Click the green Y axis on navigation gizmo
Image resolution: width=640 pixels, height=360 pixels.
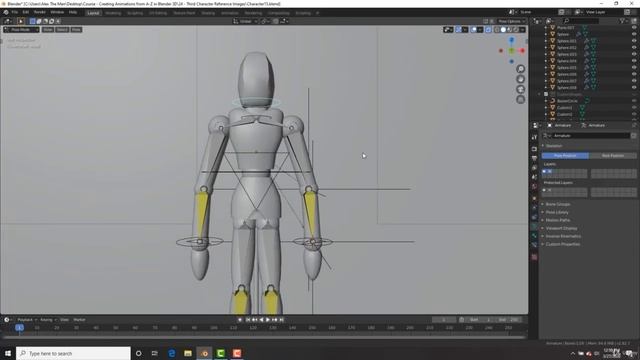511,51
